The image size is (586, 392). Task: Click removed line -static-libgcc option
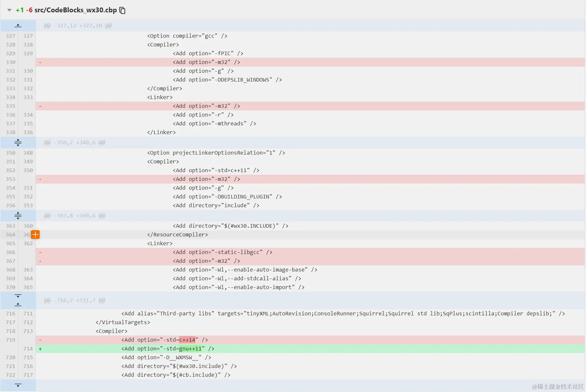(222, 252)
